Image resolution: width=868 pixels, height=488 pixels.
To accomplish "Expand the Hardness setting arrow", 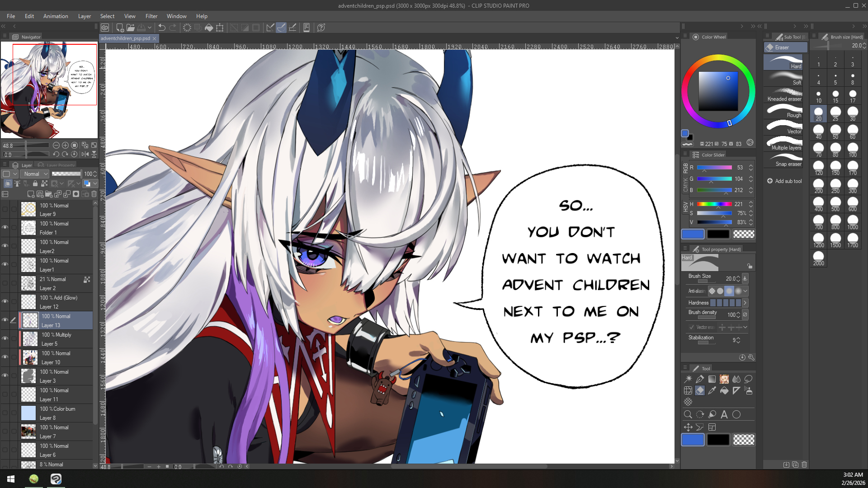I will pyautogui.click(x=745, y=303).
